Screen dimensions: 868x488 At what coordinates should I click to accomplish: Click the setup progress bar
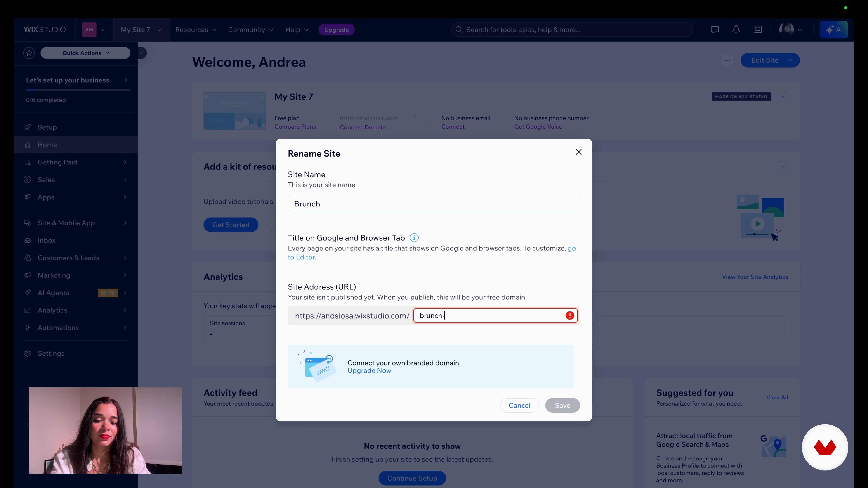tap(78, 90)
